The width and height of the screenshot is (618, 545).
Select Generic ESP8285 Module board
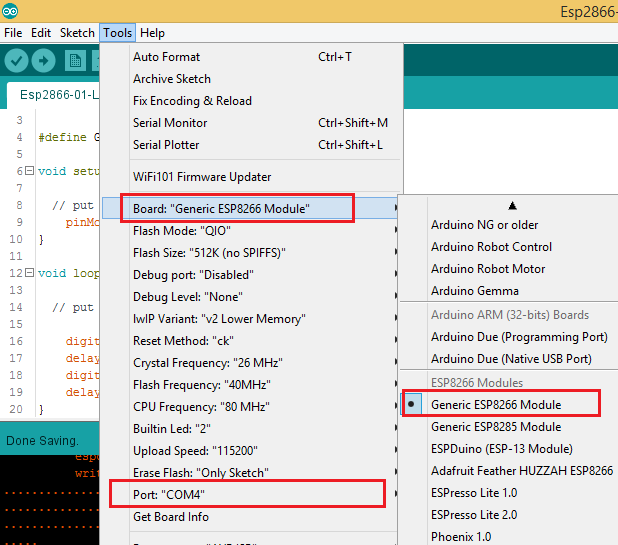tap(509, 427)
